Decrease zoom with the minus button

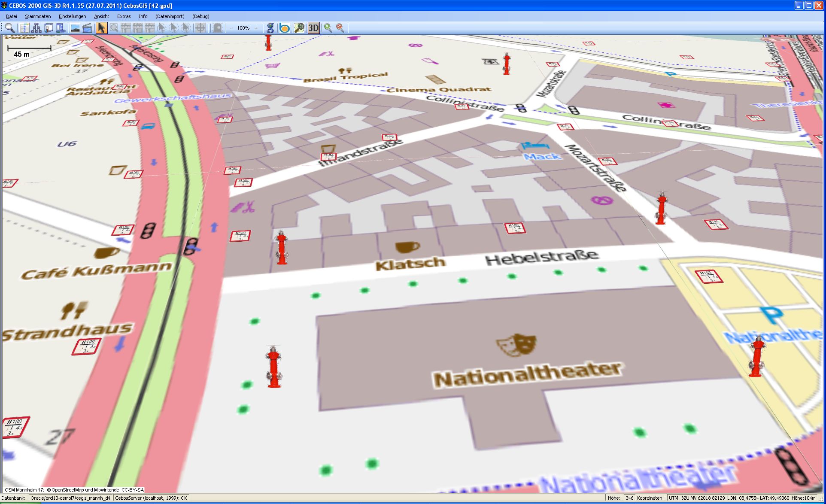[231, 28]
